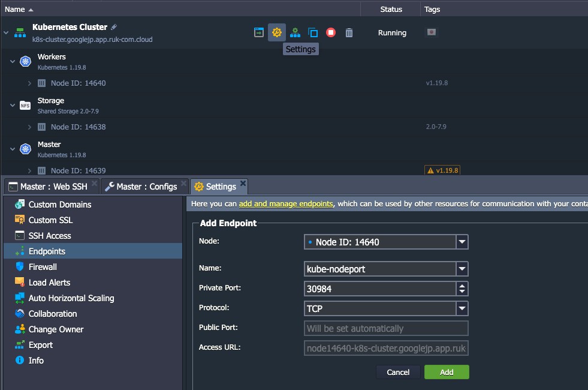The width and height of the screenshot is (588, 390).
Task: Click the k8s-cluster.googlejp.app.ruk-com.cloud domain
Action: coord(92,40)
